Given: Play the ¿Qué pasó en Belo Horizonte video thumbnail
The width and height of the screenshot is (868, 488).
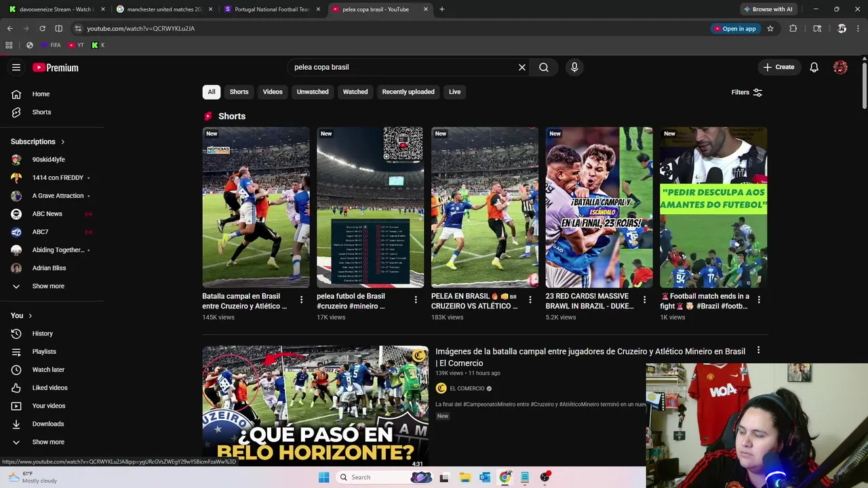Looking at the screenshot, I should tap(315, 405).
